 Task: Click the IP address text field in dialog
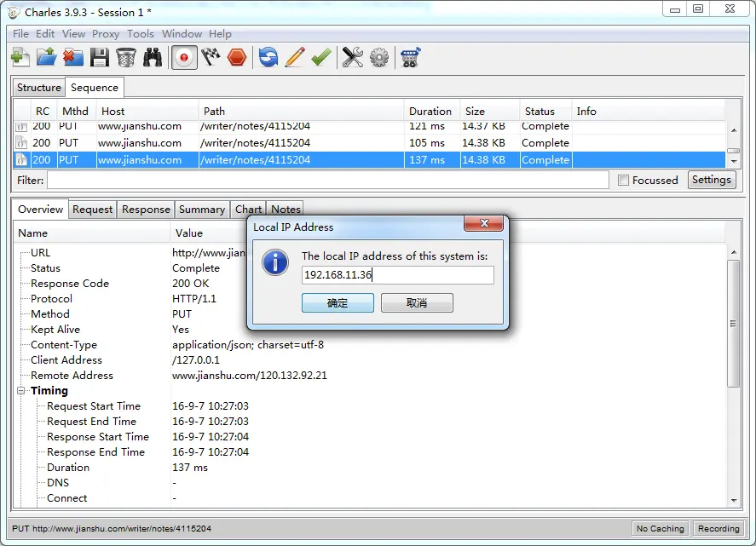(398, 275)
